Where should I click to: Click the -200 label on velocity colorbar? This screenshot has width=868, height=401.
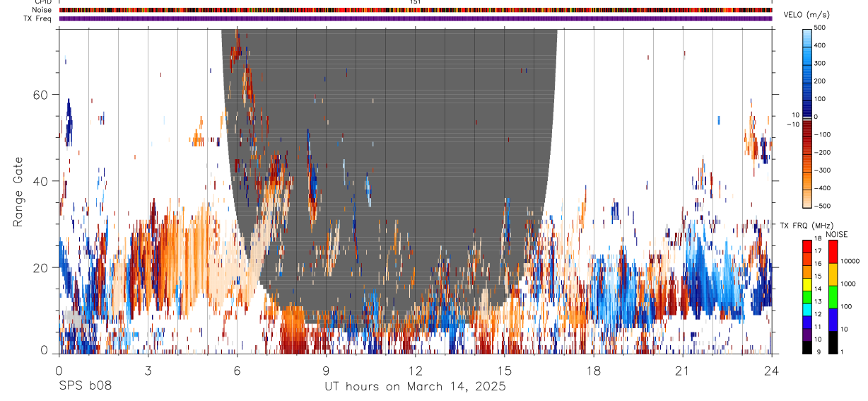823,152
